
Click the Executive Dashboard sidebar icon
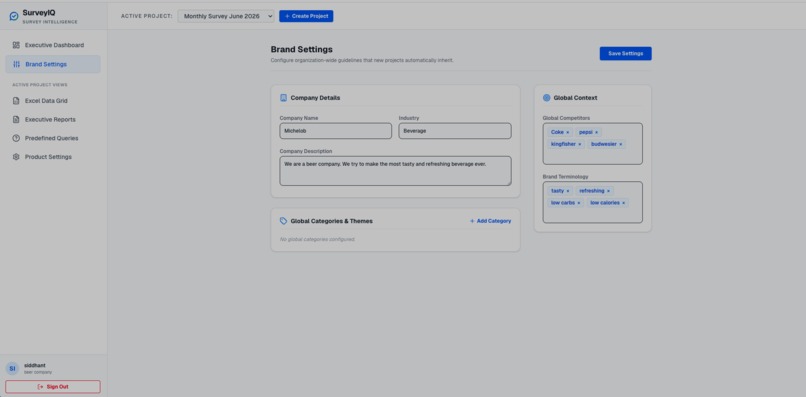click(x=16, y=45)
